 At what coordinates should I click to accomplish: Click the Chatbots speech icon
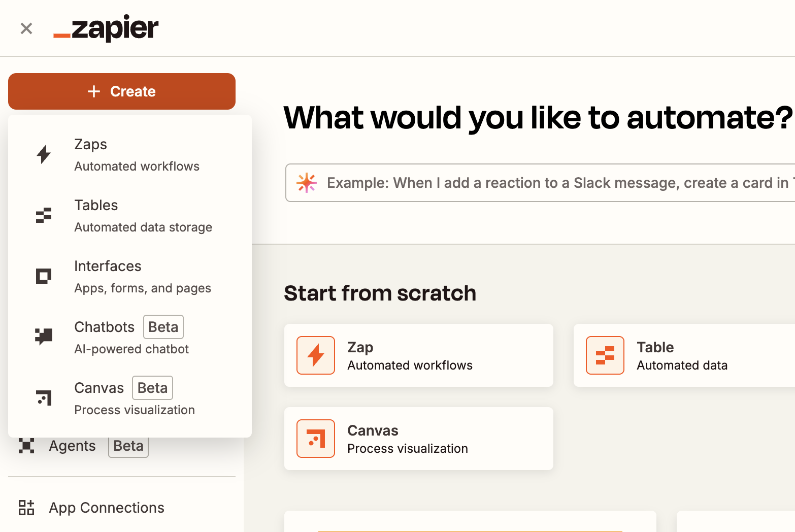(44, 337)
